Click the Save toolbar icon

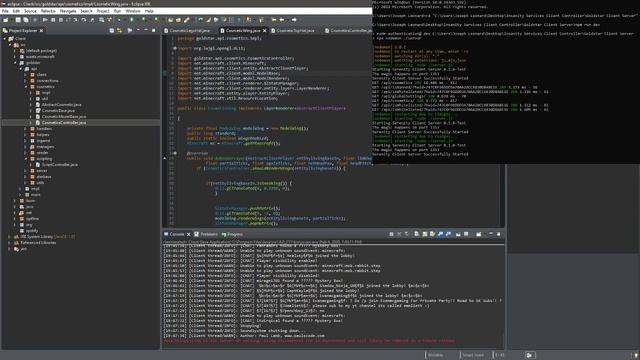18,20
